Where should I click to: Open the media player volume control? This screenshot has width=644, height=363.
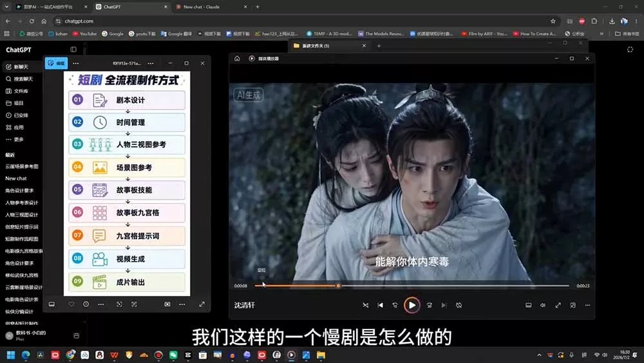(x=543, y=306)
